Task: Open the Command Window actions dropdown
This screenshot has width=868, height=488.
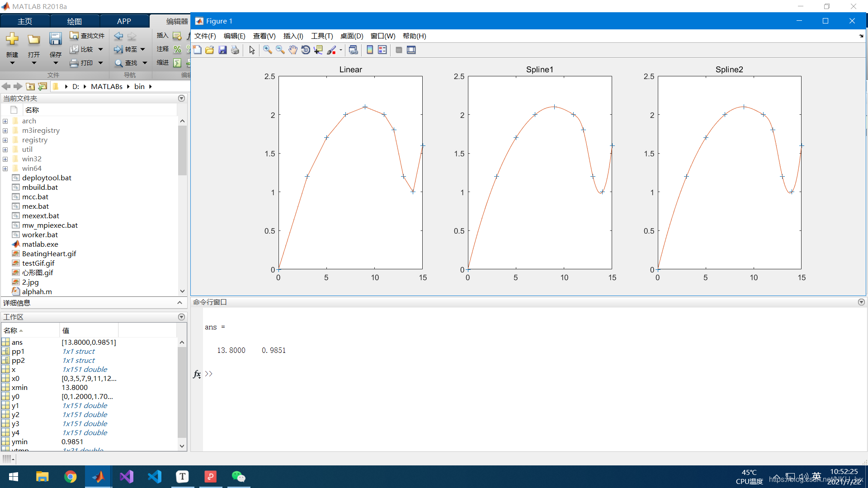Action: pyautogui.click(x=861, y=302)
